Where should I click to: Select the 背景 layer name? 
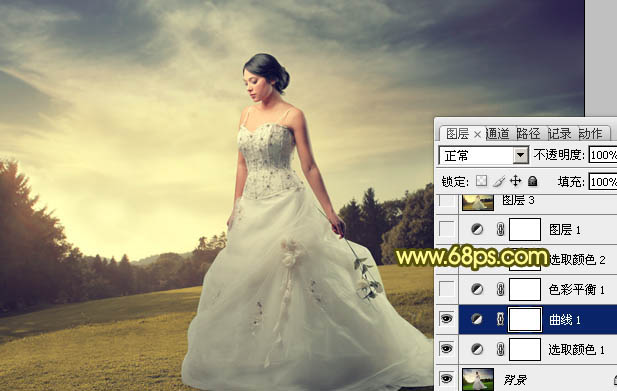(515, 380)
